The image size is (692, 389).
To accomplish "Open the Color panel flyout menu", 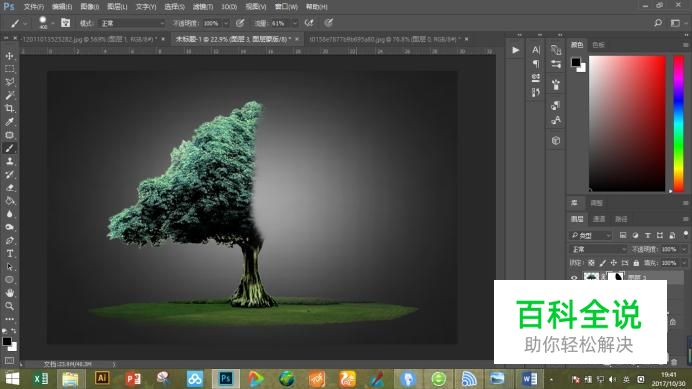I will [685, 45].
